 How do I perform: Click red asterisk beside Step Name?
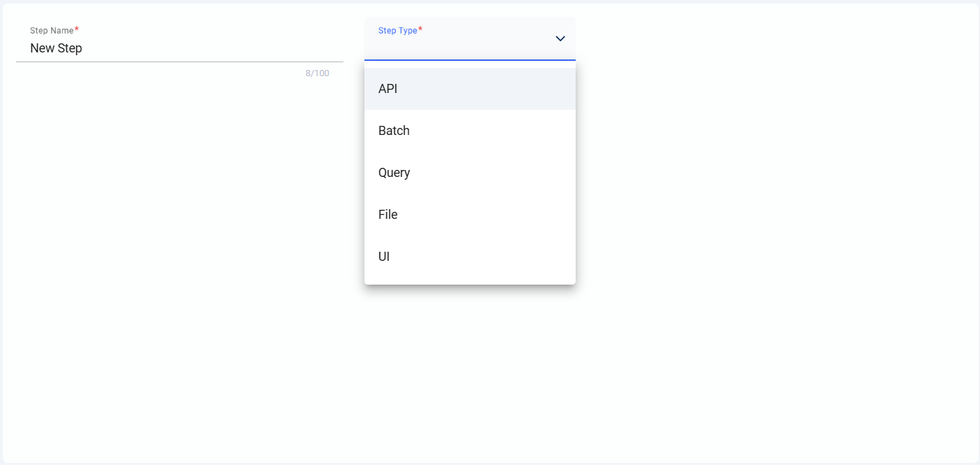[x=77, y=30]
